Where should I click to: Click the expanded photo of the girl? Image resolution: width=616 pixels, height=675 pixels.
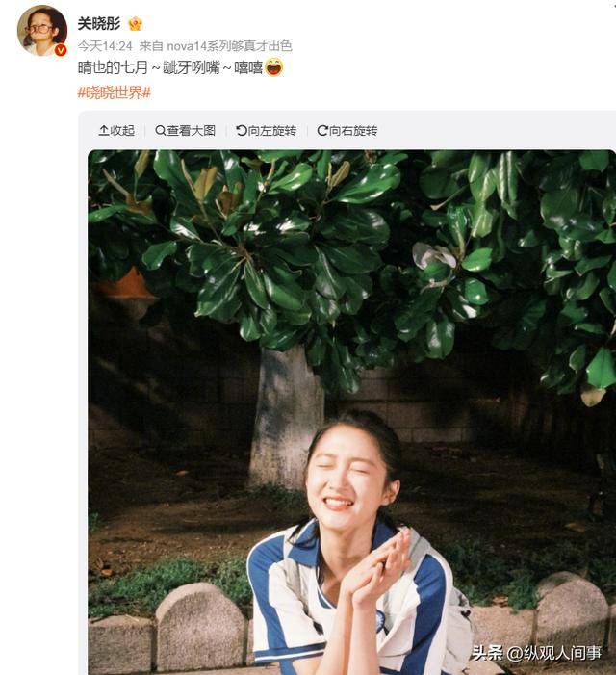(x=351, y=412)
